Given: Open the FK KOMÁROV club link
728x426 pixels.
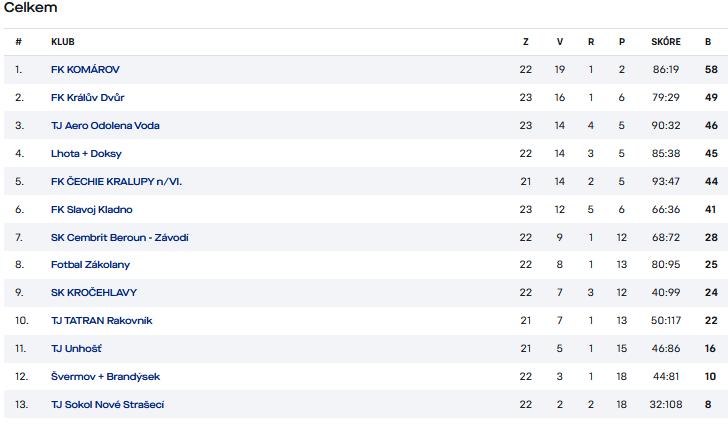Looking at the screenshot, I should point(85,70).
